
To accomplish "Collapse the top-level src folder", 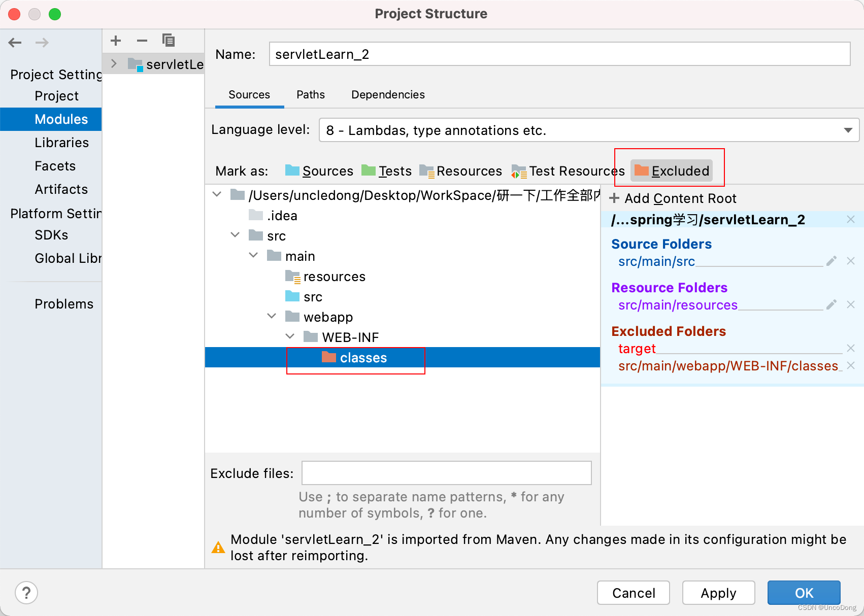I will pos(235,235).
